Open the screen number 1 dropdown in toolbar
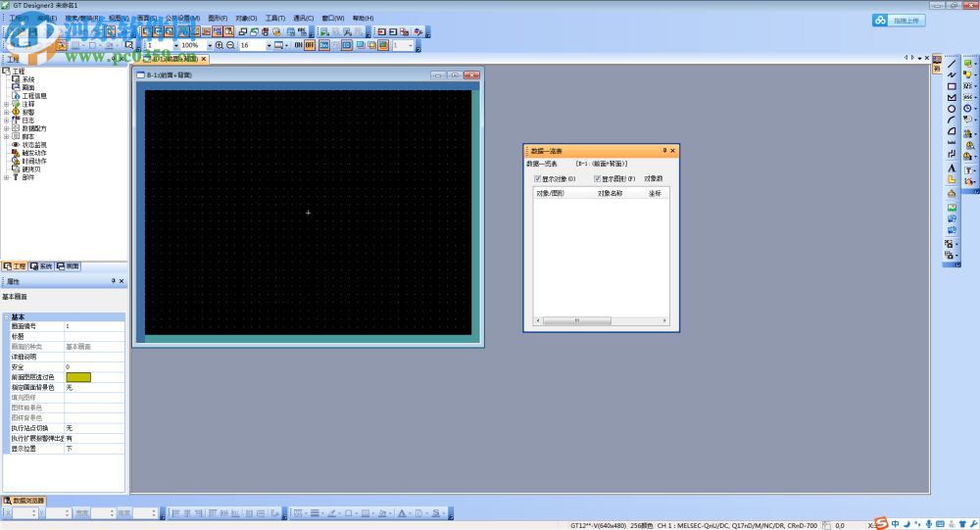Screen dimensions: 980x530 176,45
